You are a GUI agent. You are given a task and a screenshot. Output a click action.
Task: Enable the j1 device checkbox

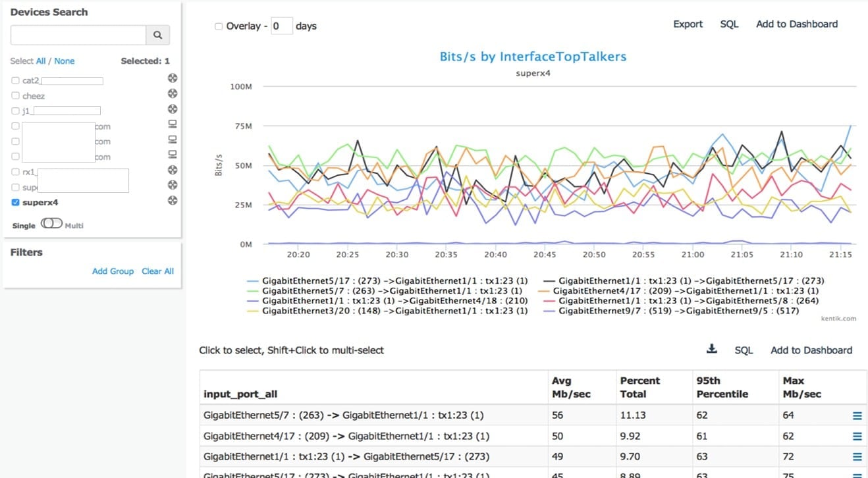point(16,111)
